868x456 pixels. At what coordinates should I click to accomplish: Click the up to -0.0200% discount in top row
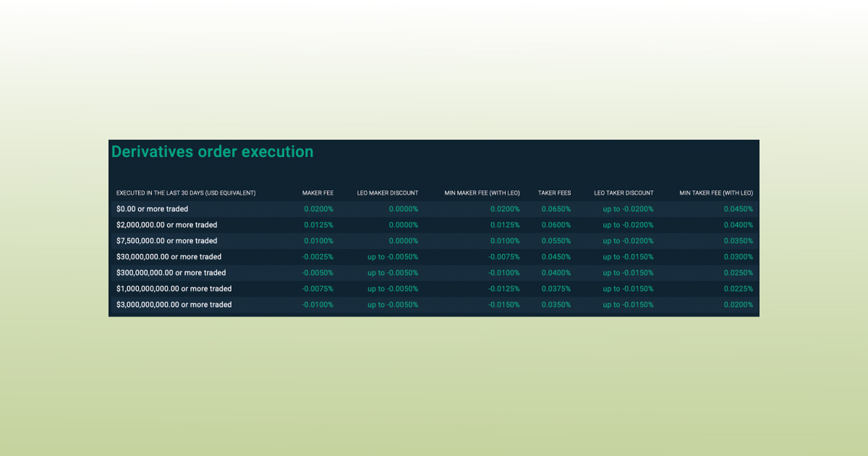627,208
